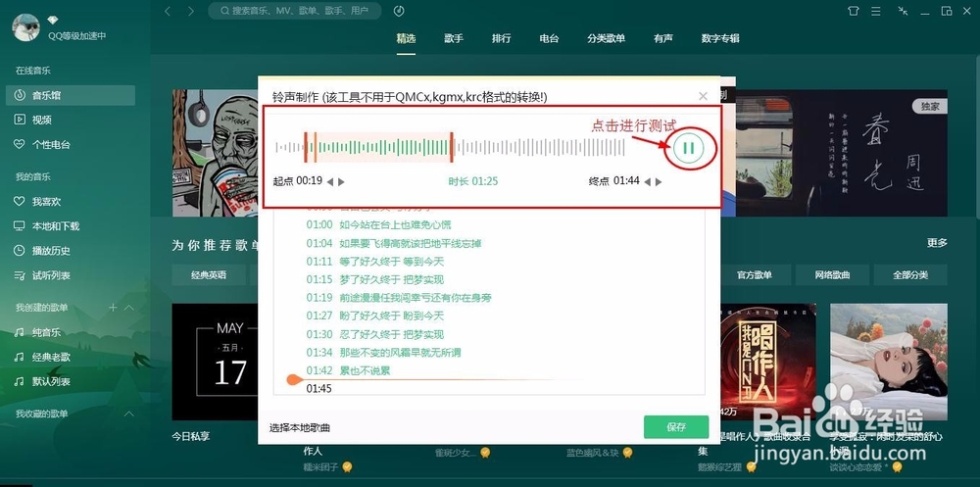The height and width of the screenshot is (487, 980).
Task: Click the waveform end selection marker
Action: pos(451,148)
